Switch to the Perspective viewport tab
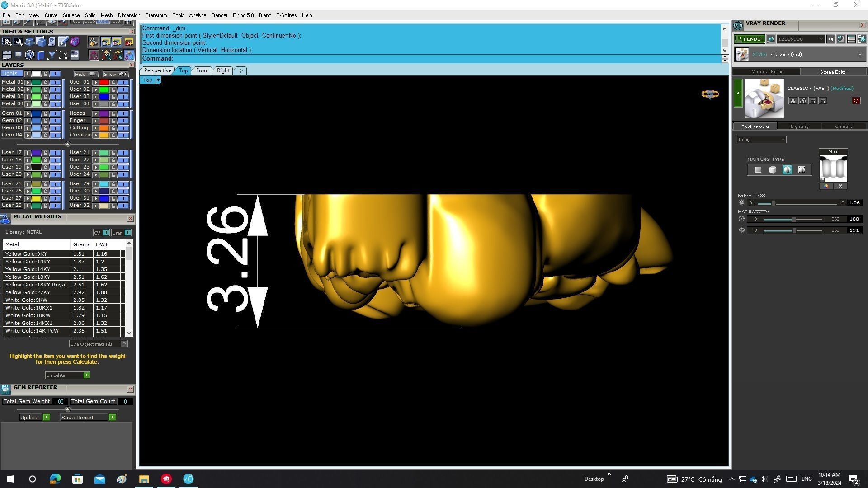868x488 pixels. click(x=157, y=70)
